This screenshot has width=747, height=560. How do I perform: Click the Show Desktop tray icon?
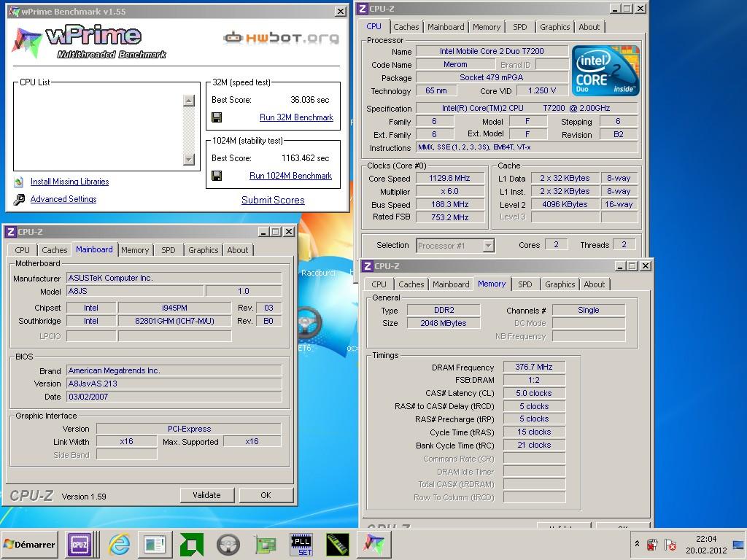[738, 544]
